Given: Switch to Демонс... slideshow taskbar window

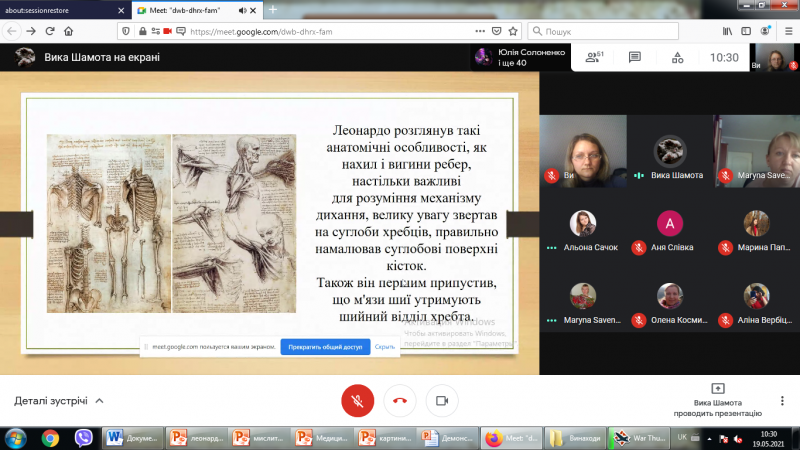Looking at the screenshot, I should coord(447,438).
